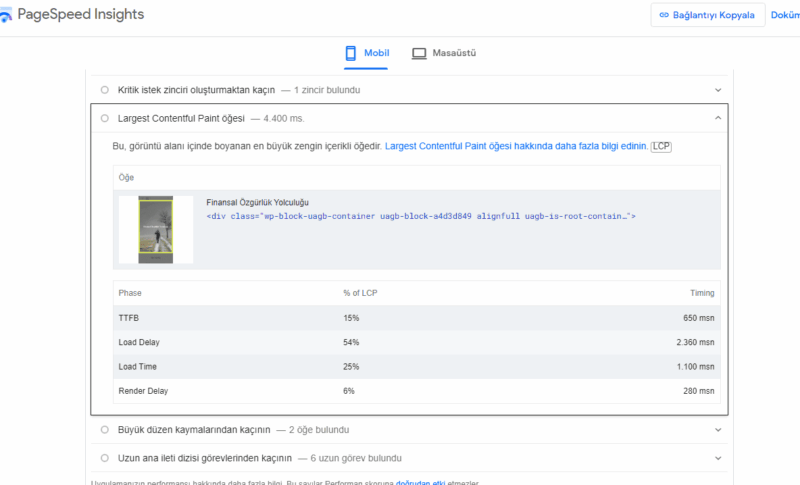
Task: Click the PageSpeed Insights logo icon
Action: tap(7, 15)
